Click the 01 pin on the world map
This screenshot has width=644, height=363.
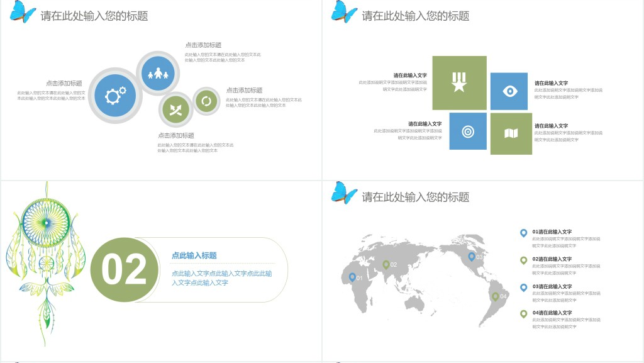(x=352, y=277)
